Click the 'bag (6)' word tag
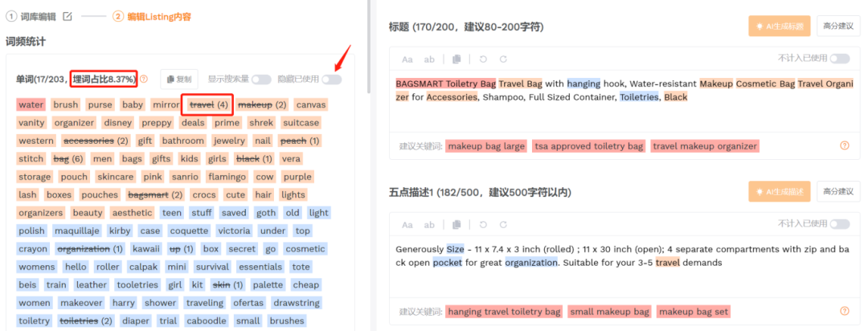 click(x=68, y=159)
